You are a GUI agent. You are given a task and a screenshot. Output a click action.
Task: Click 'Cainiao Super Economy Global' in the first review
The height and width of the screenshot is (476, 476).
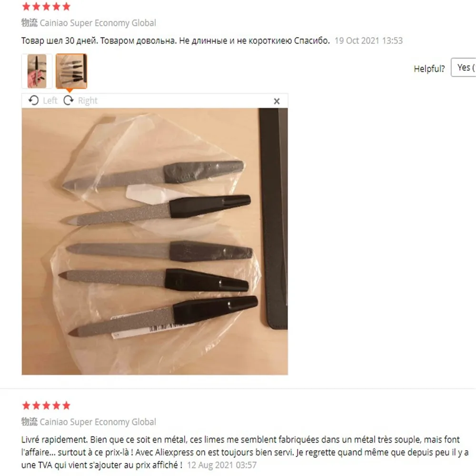point(98,23)
